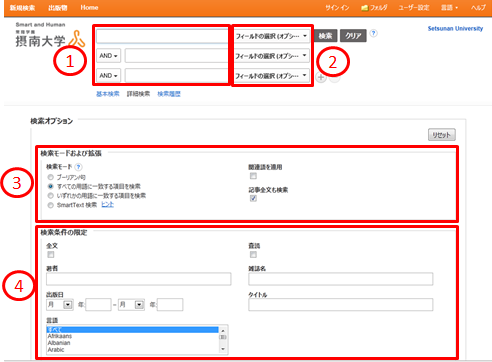Open the first フィールドの選択 dropdown

tap(271, 36)
